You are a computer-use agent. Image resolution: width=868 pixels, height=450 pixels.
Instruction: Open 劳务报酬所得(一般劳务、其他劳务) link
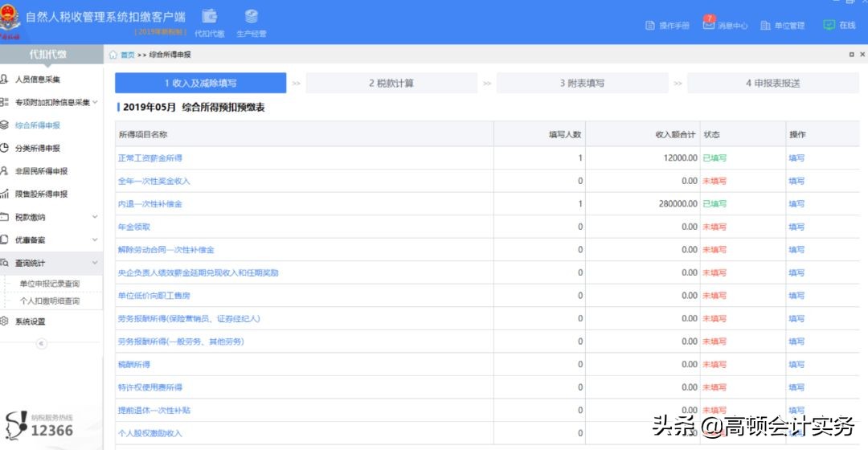point(181,342)
